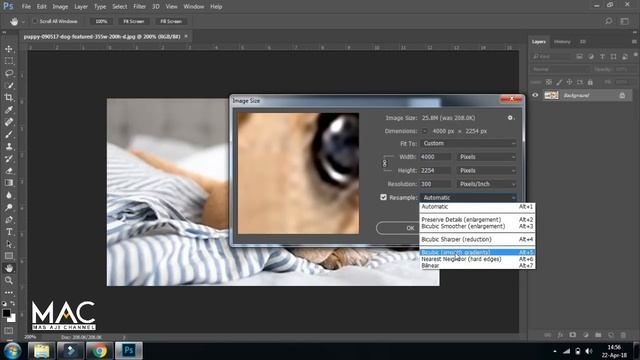
Task: Hide the Background layer visibility eye
Action: coord(535,95)
